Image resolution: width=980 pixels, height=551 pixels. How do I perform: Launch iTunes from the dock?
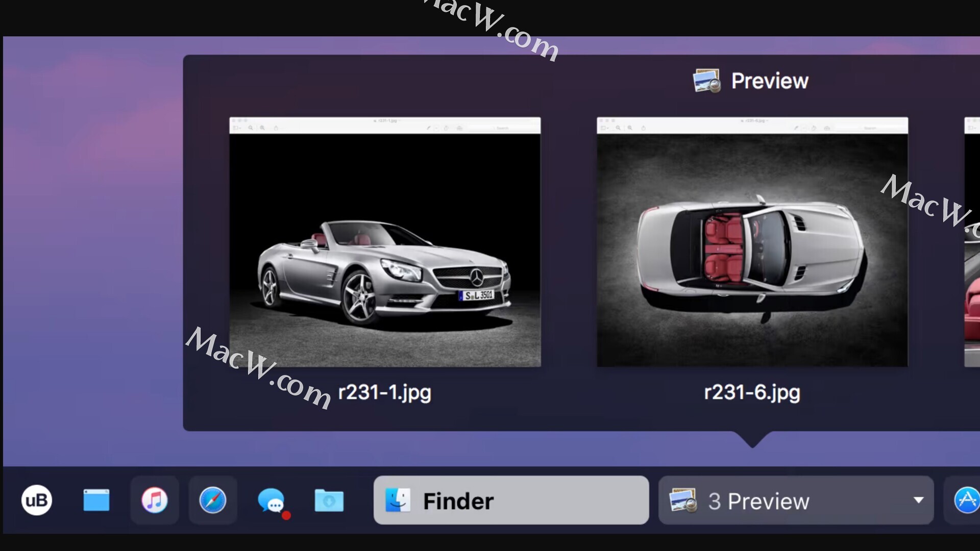(154, 500)
